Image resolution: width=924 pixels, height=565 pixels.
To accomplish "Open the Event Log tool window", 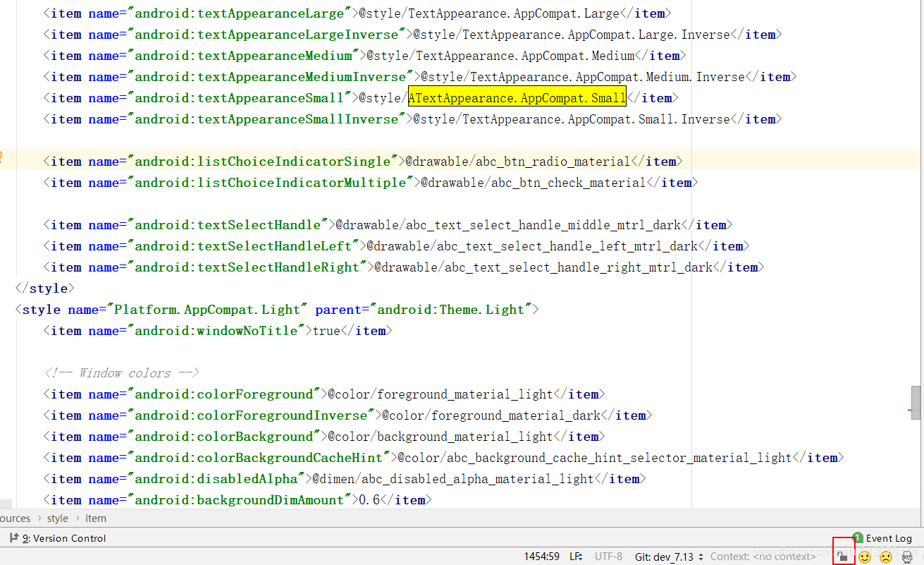I will [882, 538].
